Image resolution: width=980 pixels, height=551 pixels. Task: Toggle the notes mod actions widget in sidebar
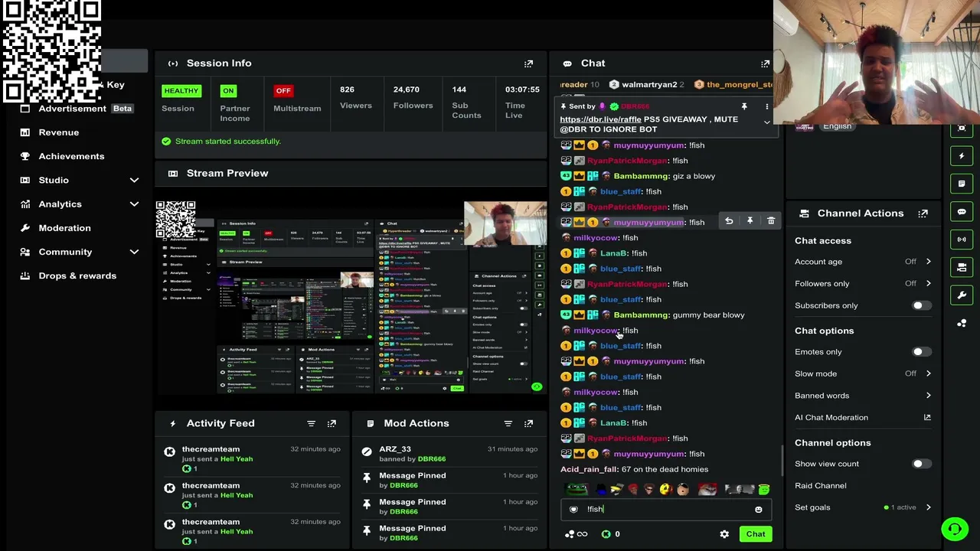click(962, 184)
